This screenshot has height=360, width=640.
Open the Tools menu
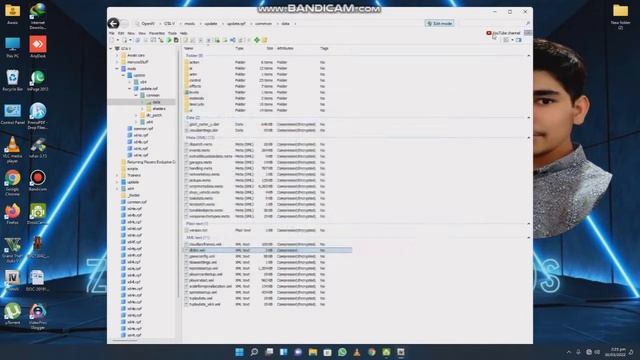172,33
